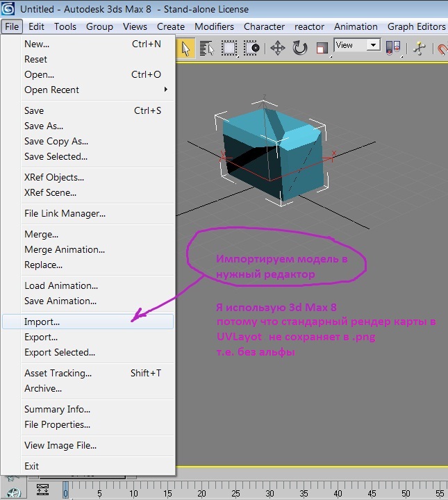Select the Select and Rotate tool
Screen dimensions: 448x500
[300, 48]
